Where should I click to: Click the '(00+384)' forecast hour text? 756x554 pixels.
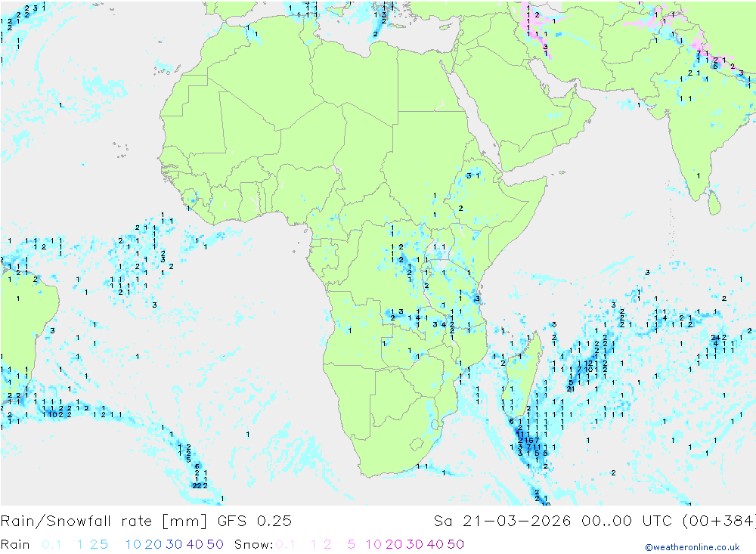click(719, 522)
